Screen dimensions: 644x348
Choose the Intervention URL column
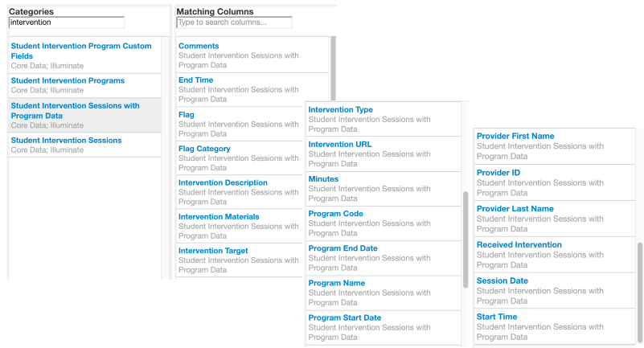pos(339,144)
